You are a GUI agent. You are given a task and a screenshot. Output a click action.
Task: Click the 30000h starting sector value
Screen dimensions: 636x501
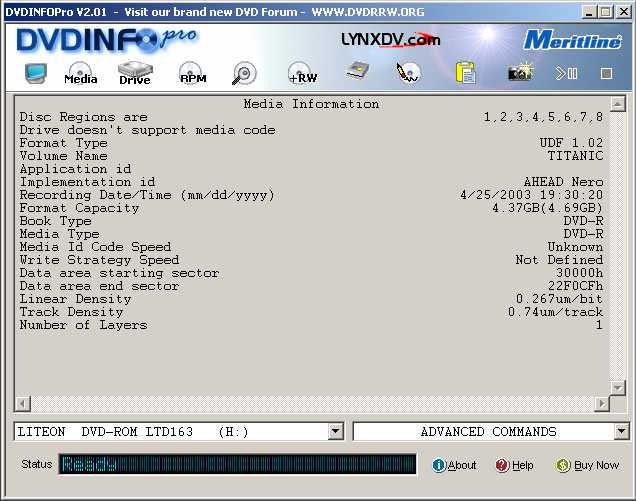coord(579,273)
